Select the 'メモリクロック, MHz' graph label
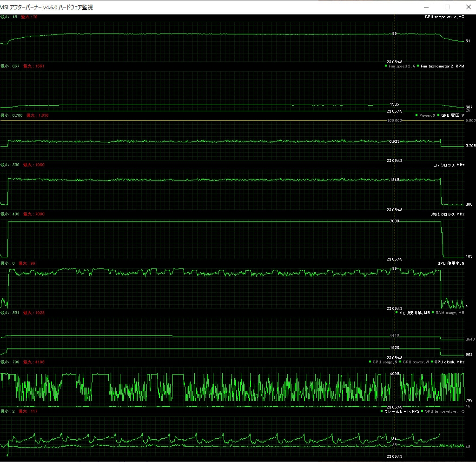Screen dimensions: 476x462 448,214
